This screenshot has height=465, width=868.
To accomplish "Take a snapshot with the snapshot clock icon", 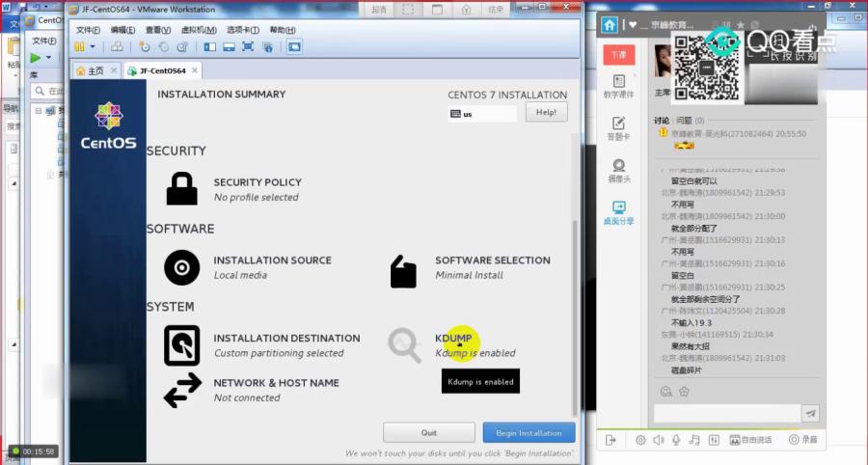I will [x=145, y=47].
